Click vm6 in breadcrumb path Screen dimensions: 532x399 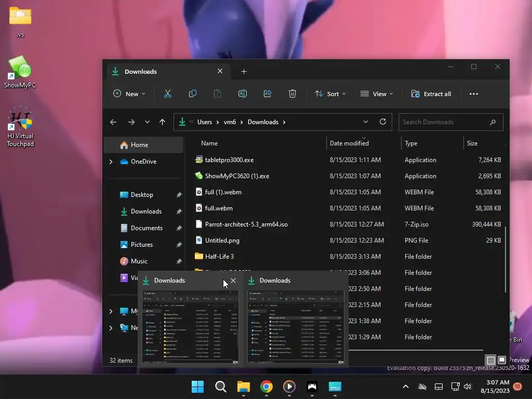coord(230,122)
